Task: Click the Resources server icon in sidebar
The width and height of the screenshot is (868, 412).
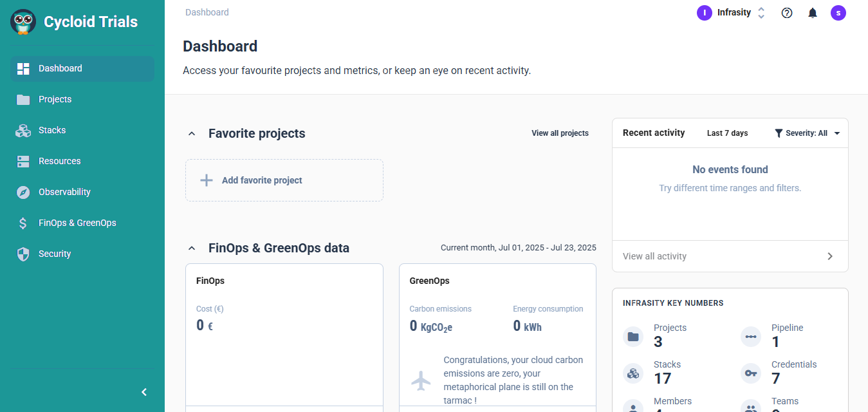Action: (x=23, y=161)
